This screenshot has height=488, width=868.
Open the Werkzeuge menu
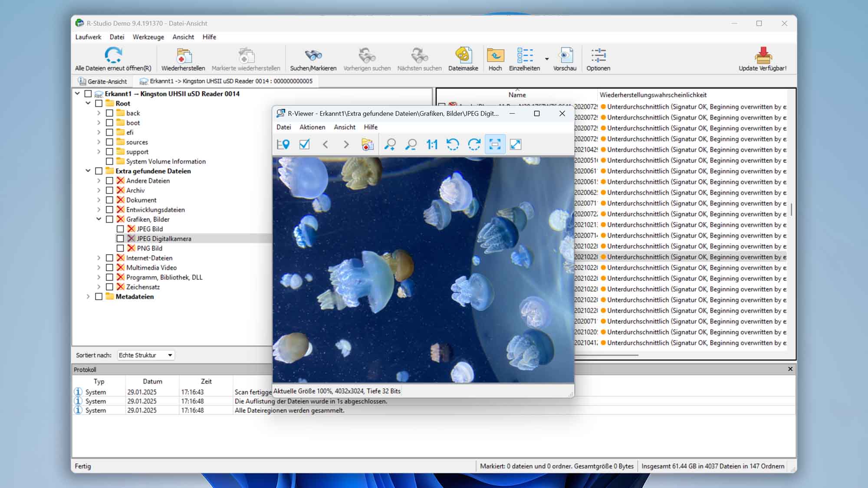(148, 36)
